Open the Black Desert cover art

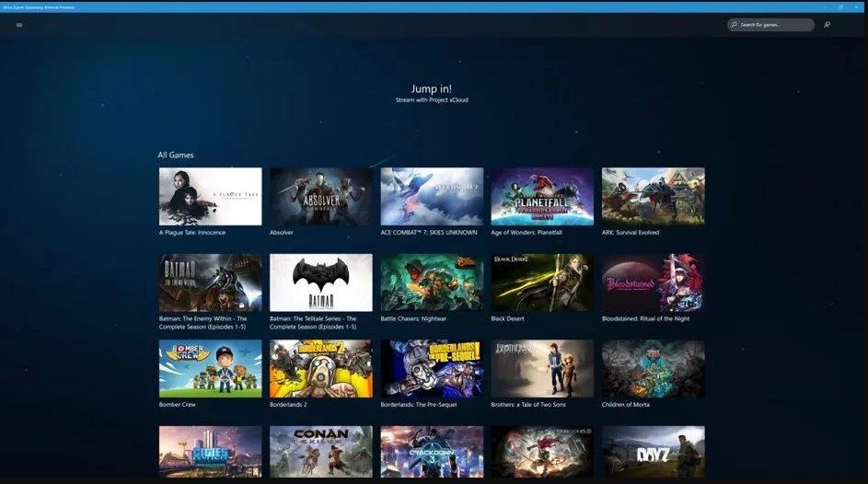542,282
